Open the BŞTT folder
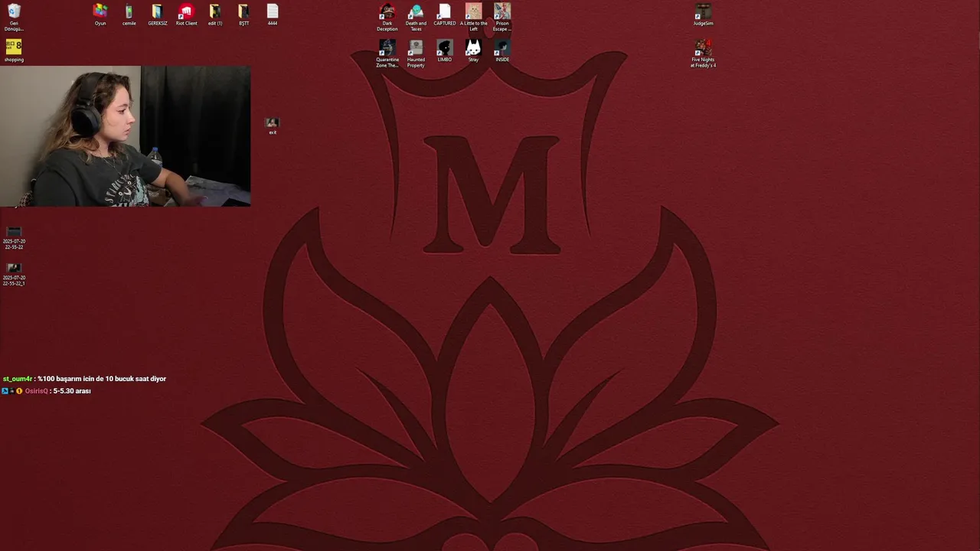The width and height of the screenshot is (980, 551). (243, 15)
